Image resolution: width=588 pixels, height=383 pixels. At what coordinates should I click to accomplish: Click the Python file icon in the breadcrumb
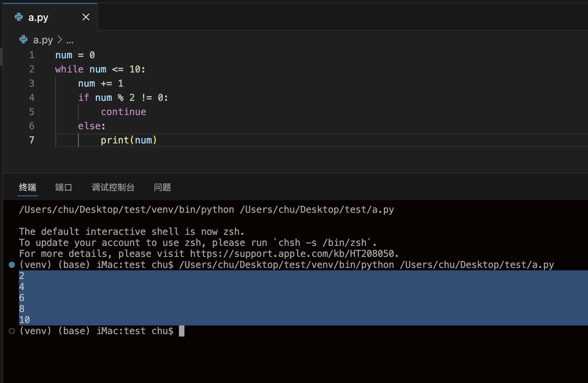(x=24, y=40)
